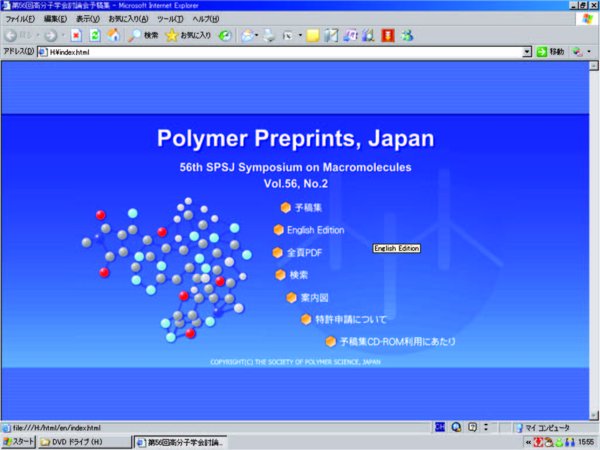Screen dimensions: 600x450
Task: Open the お気に入り(A) menu
Action: coord(128,19)
